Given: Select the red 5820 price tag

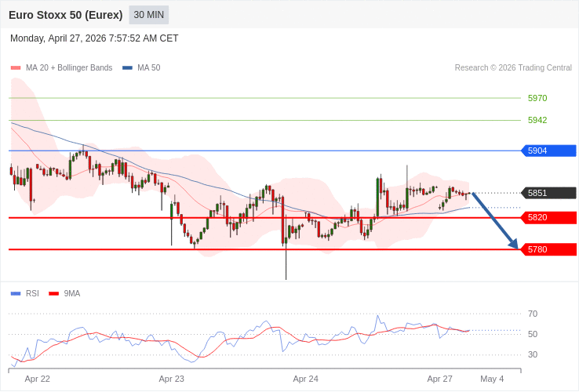Looking at the screenshot, I should point(548,218).
